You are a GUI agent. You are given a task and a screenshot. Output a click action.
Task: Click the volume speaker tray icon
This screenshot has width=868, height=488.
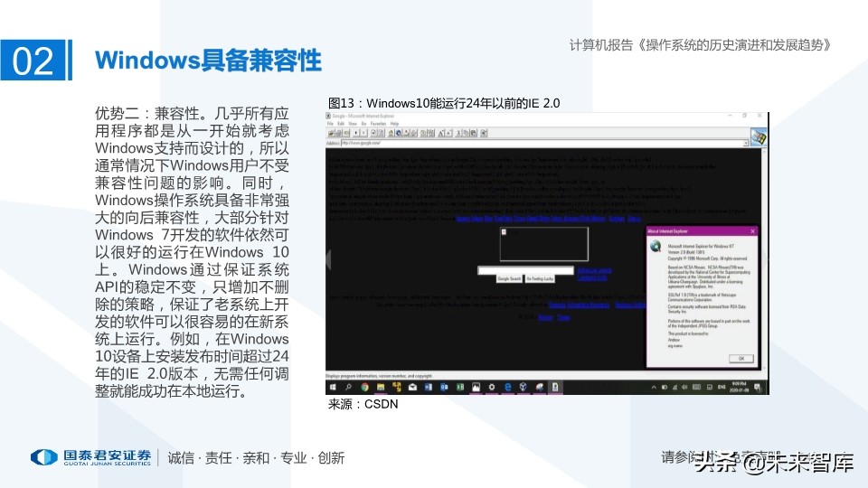tap(684, 388)
